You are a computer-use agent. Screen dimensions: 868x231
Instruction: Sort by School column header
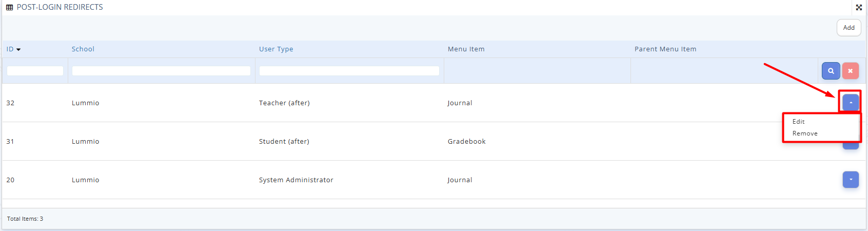[83, 49]
